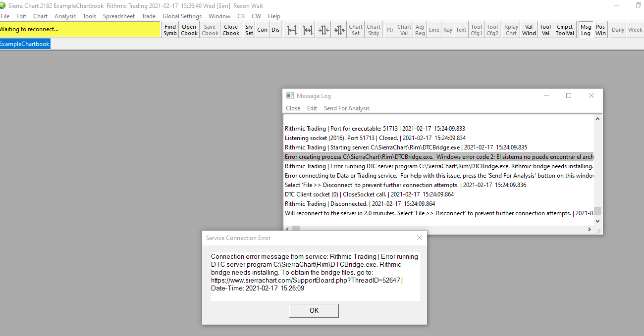
Task: Click Close in Message Log menu
Action: [x=293, y=108]
